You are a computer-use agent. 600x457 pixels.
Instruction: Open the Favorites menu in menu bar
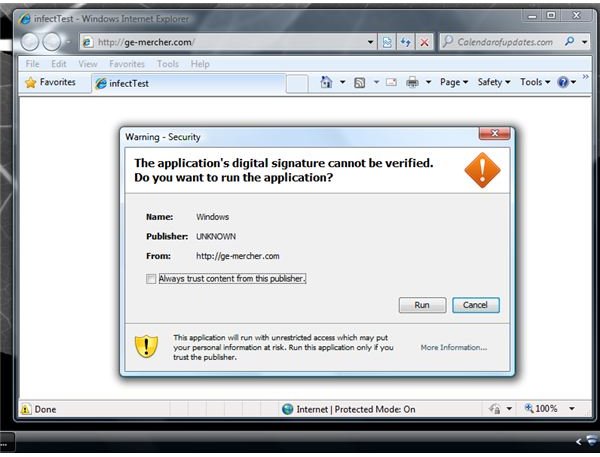pos(127,64)
